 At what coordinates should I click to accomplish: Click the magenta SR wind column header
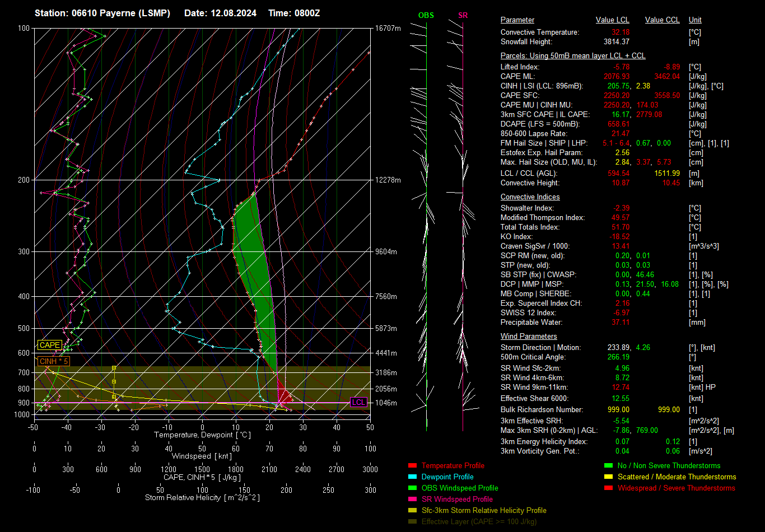point(463,15)
